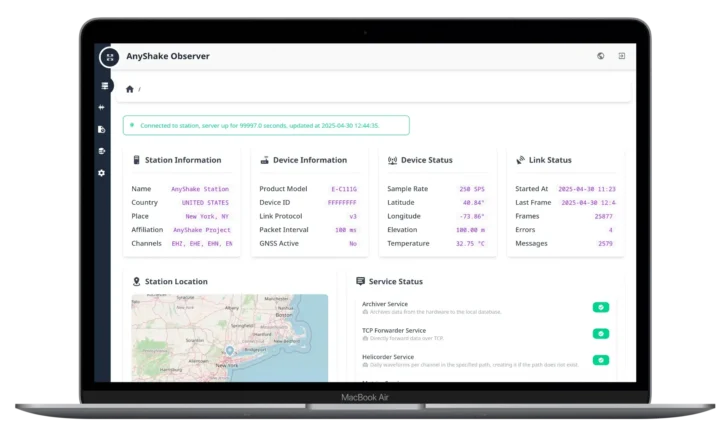Click the Packet Interval label
The height and width of the screenshot is (430, 720).
coord(284,230)
